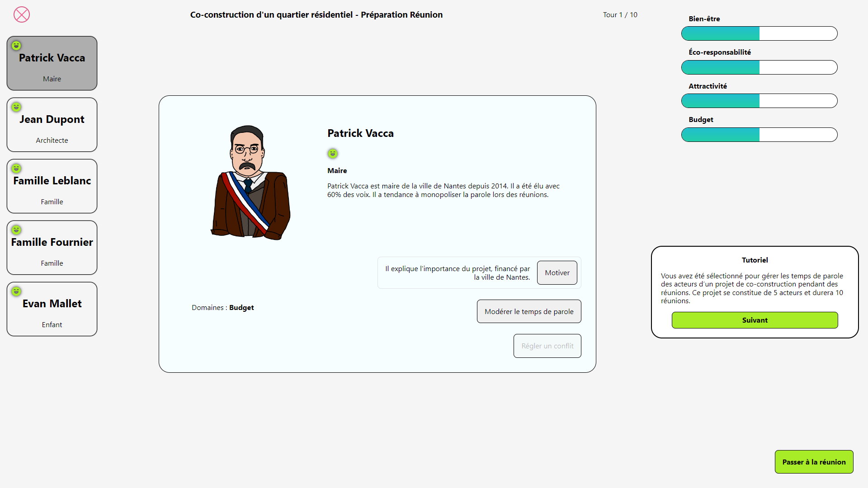
Task: Click the mood smiley under Patrick Vacca's profile name
Action: tap(333, 154)
